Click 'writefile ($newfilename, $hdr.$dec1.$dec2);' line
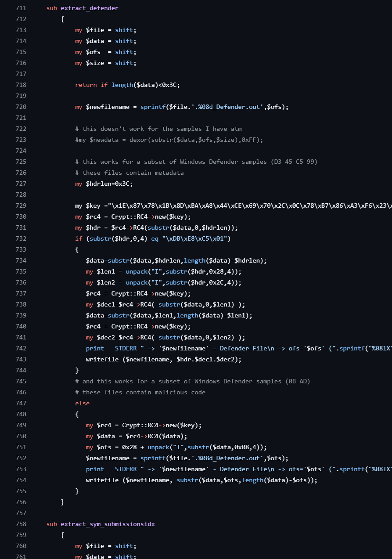This screenshot has height=559, width=392. pos(164,359)
